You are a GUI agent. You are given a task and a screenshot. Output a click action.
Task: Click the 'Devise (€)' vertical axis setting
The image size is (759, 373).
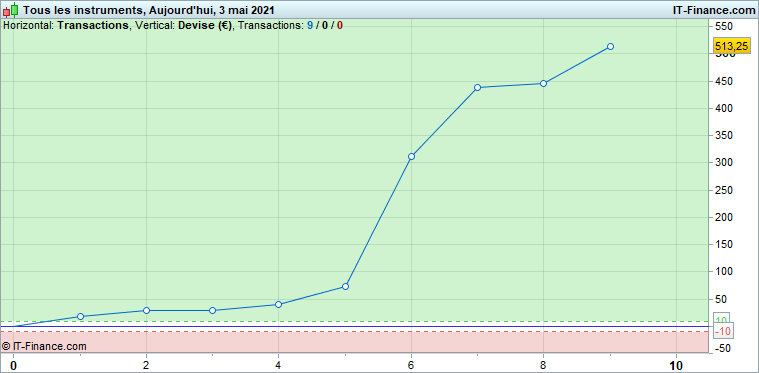click(205, 25)
